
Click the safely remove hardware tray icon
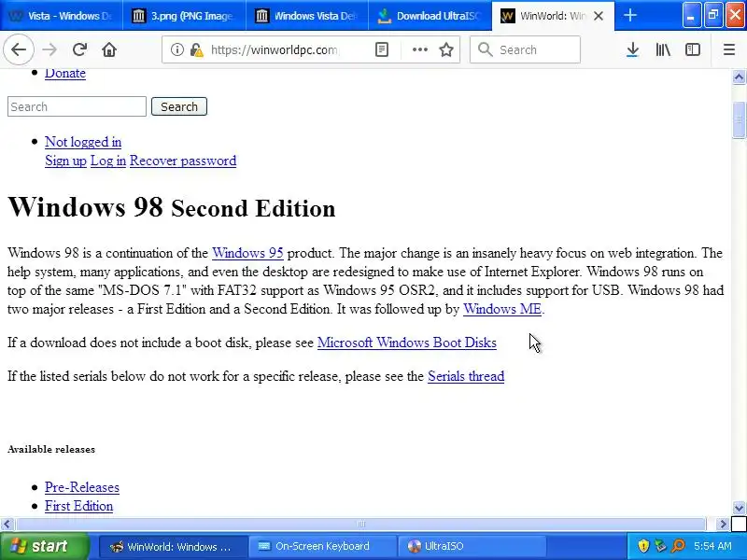click(x=661, y=546)
